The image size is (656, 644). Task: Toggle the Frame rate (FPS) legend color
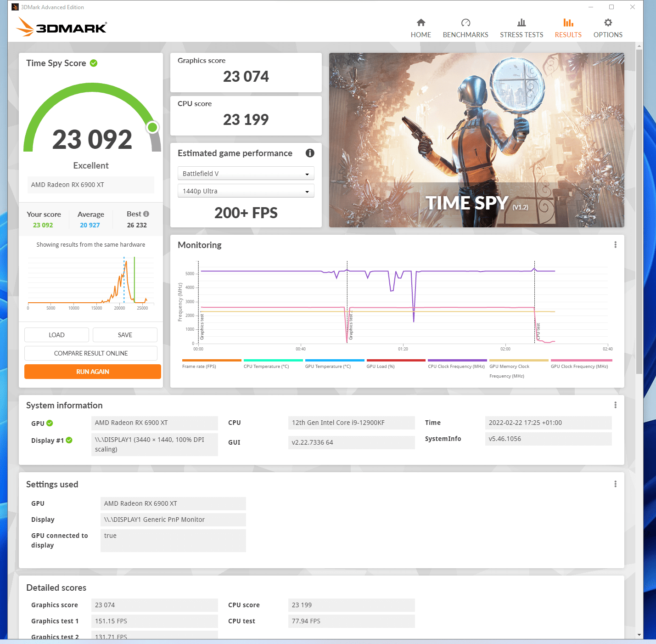click(212, 361)
